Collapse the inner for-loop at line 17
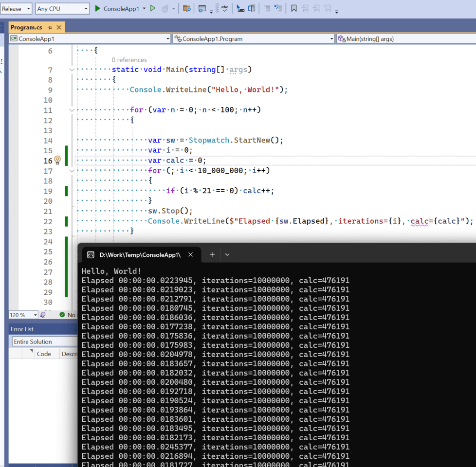This screenshot has width=476, height=467. click(x=72, y=171)
